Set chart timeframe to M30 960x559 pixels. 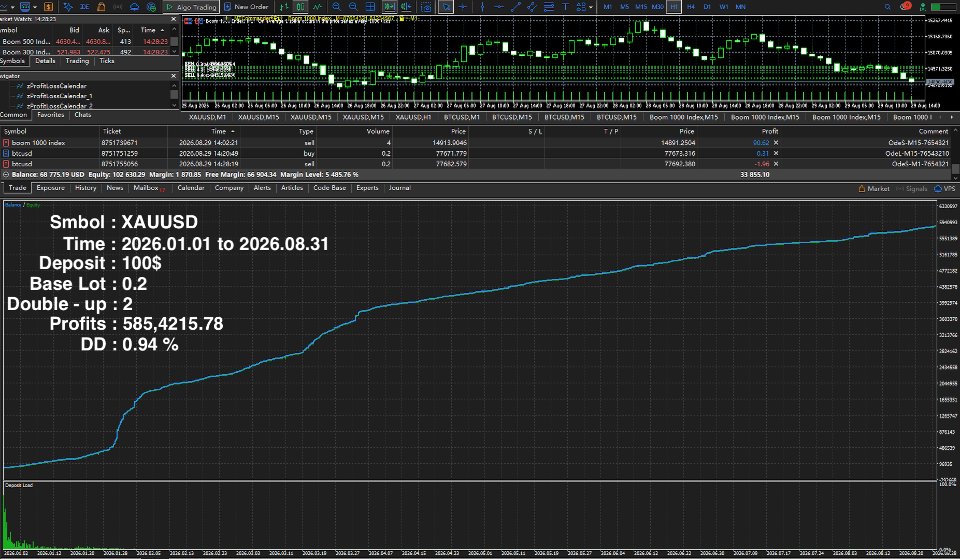point(658,7)
